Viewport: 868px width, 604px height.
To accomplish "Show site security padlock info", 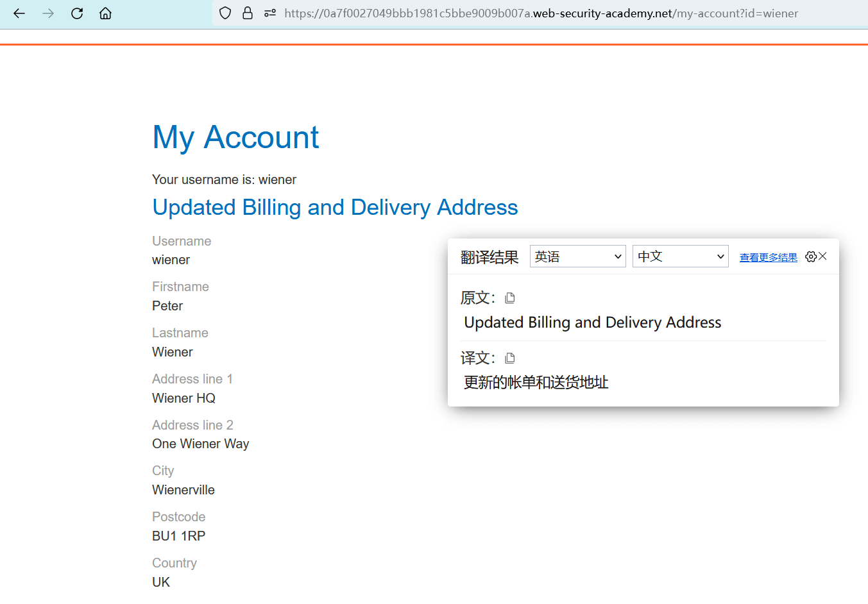I will (x=248, y=13).
